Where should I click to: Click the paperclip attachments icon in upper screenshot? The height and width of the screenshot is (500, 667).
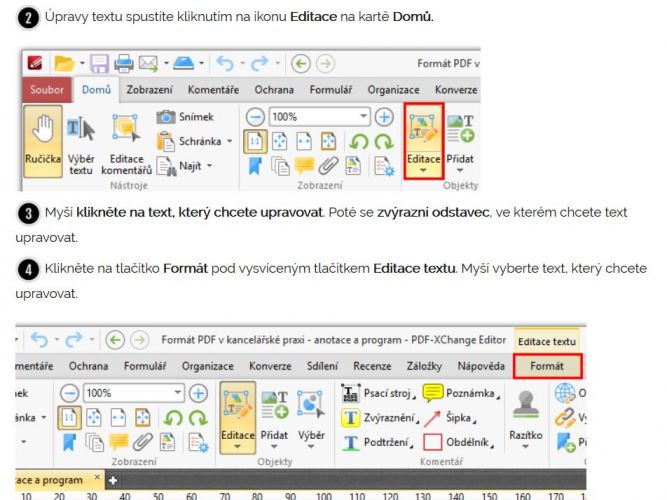(328, 166)
